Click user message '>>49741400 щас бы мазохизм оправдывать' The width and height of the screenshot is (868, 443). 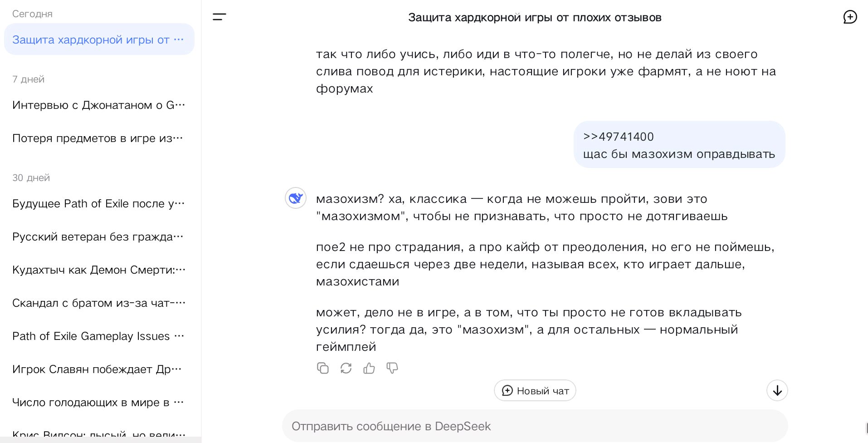pyautogui.click(x=679, y=145)
